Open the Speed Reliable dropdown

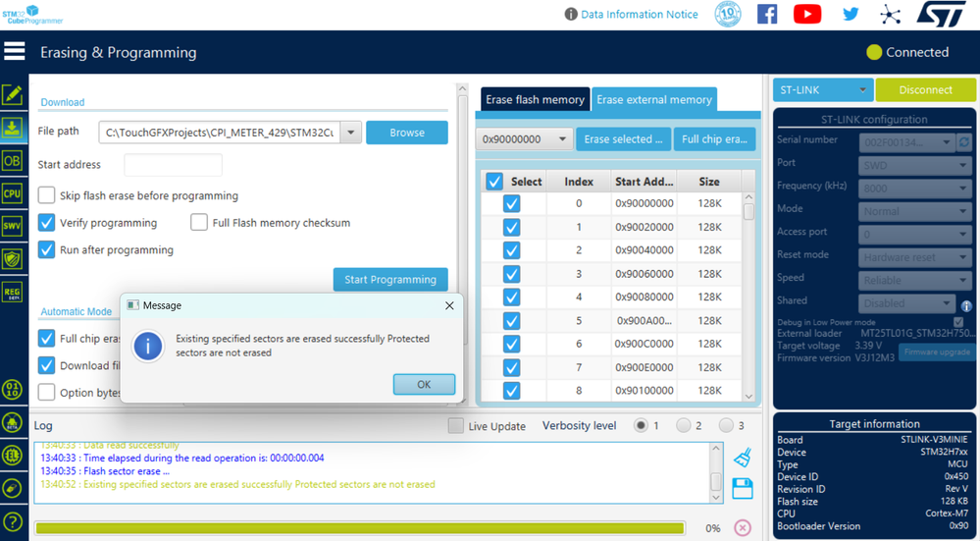point(915,280)
